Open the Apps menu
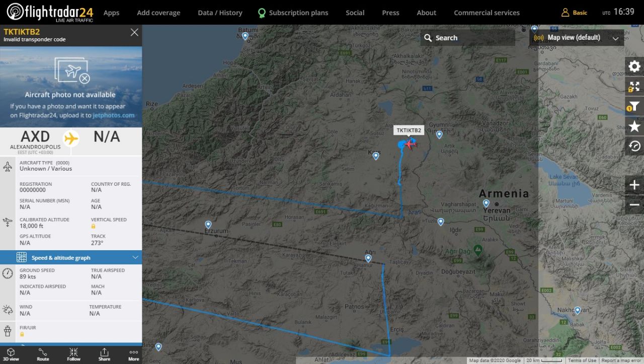The image size is (644, 364). [111, 13]
